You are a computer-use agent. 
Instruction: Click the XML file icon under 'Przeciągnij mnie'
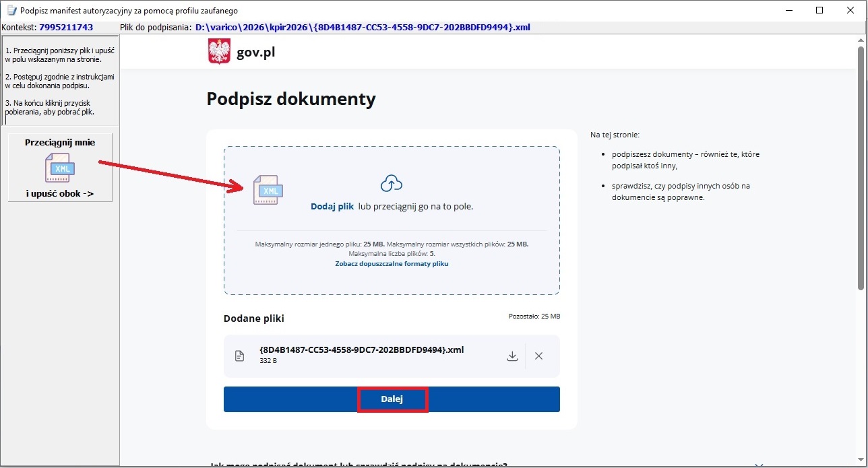tap(60, 168)
